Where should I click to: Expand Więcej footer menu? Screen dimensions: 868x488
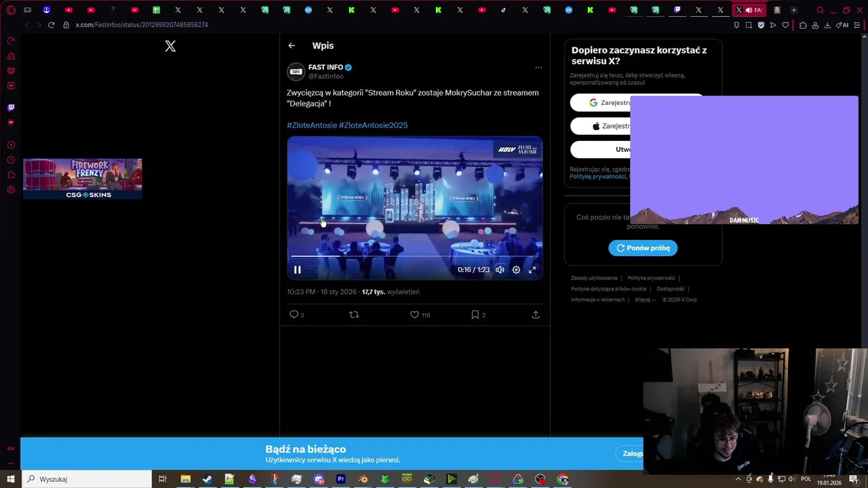[645, 300]
